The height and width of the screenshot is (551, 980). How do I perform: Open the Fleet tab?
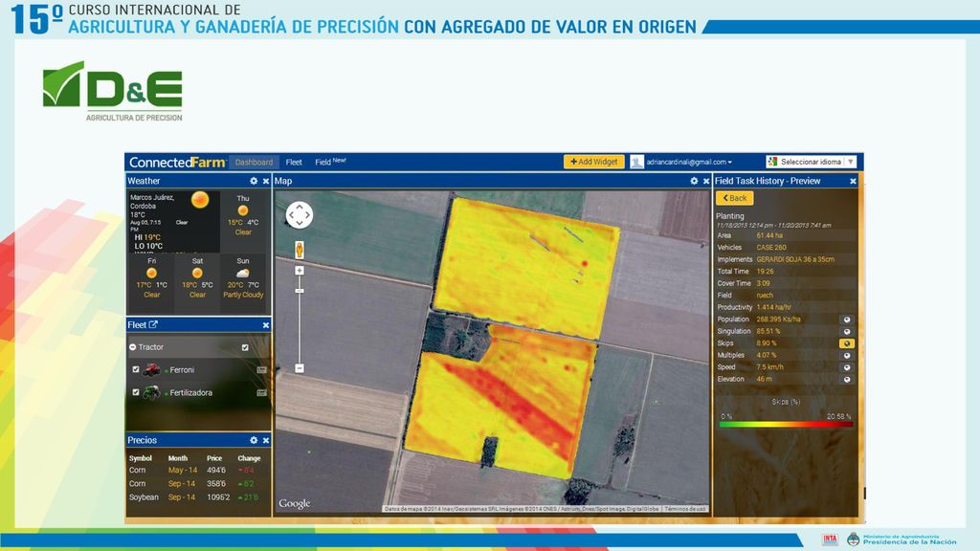pos(294,162)
